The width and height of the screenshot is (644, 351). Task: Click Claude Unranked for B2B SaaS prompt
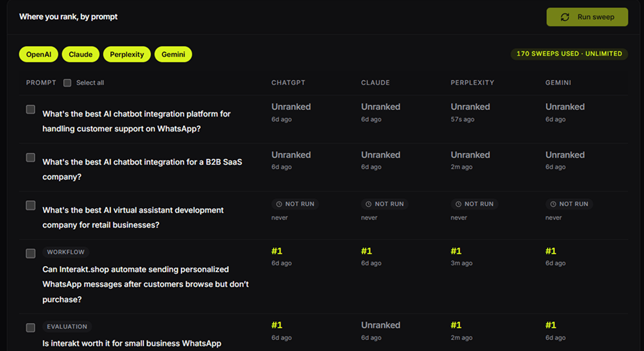pyautogui.click(x=381, y=155)
